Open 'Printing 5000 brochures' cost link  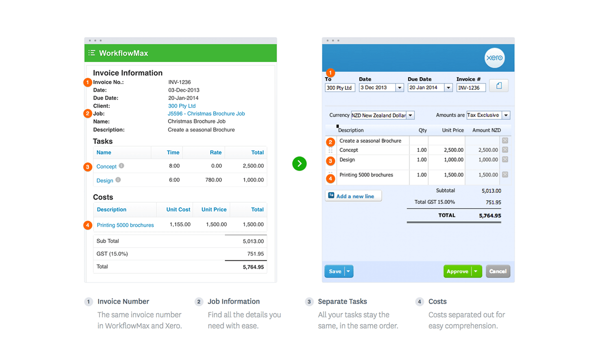125,225
